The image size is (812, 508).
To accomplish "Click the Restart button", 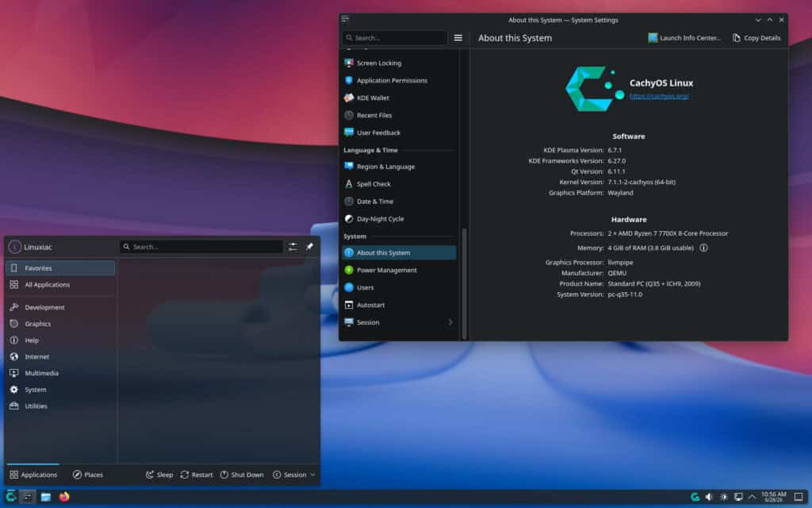I will [x=197, y=475].
